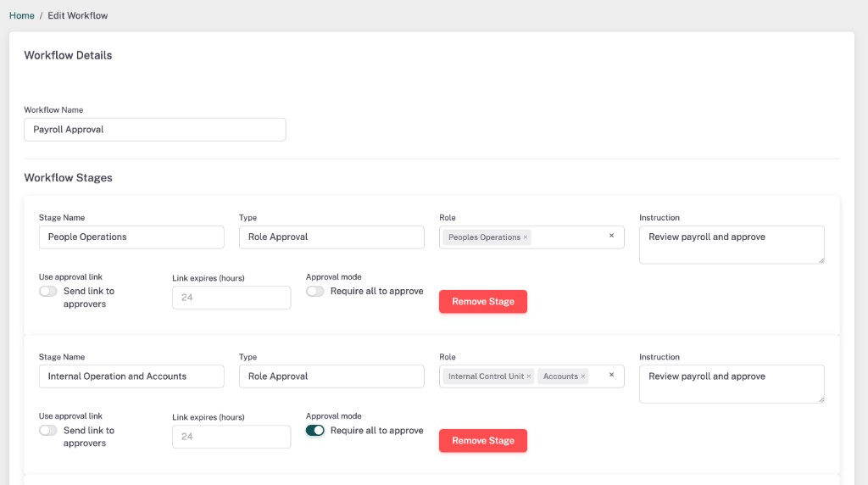This screenshot has height=485, width=868.
Task: Remove the Internal Operation and Accounts stage
Action: click(482, 441)
